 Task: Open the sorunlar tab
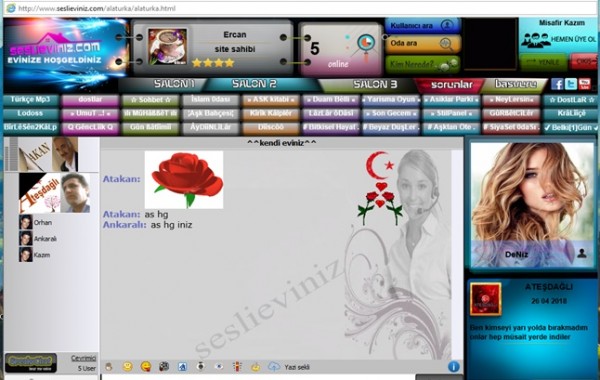click(452, 84)
